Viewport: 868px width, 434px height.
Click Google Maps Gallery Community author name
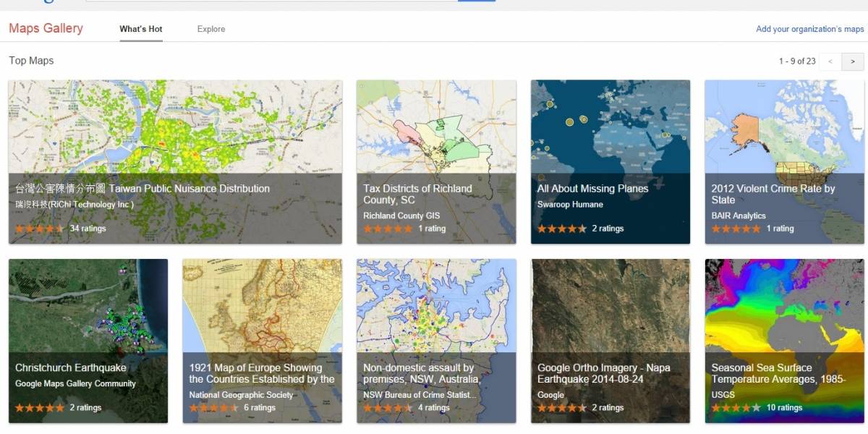coord(75,384)
